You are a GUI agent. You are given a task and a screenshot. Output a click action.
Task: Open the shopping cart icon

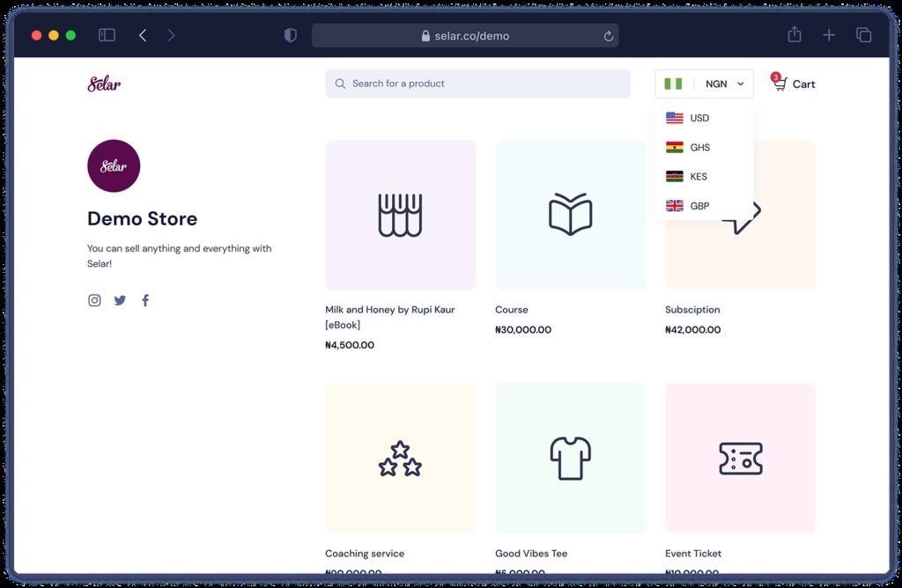coord(780,84)
